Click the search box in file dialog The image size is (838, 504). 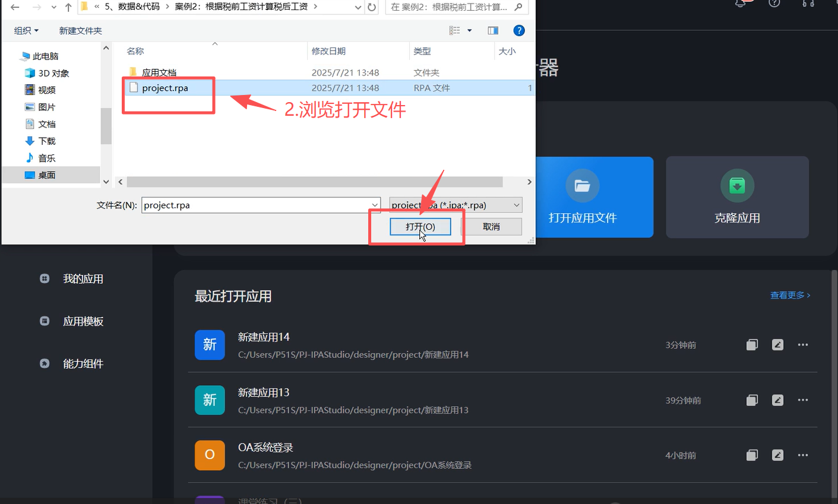click(x=456, y=7)
